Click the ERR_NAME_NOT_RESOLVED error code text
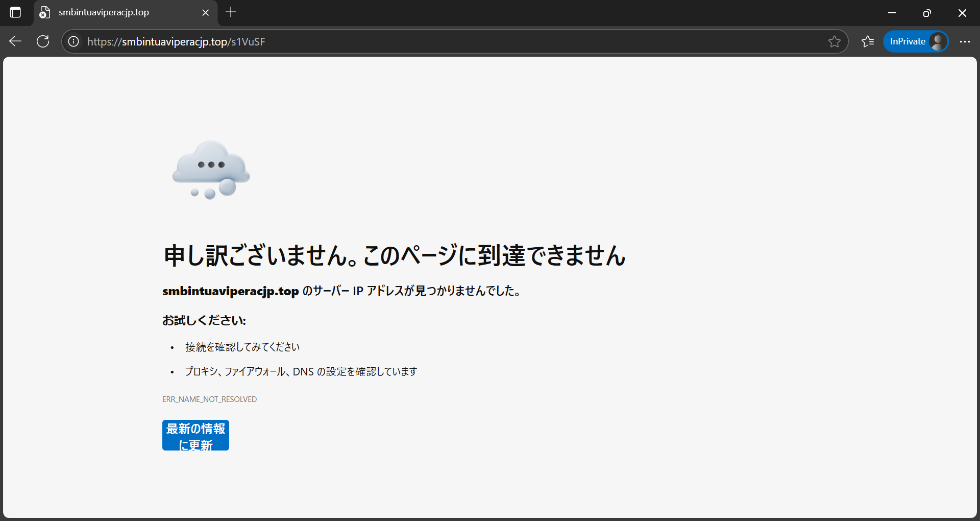 (209, 399)
